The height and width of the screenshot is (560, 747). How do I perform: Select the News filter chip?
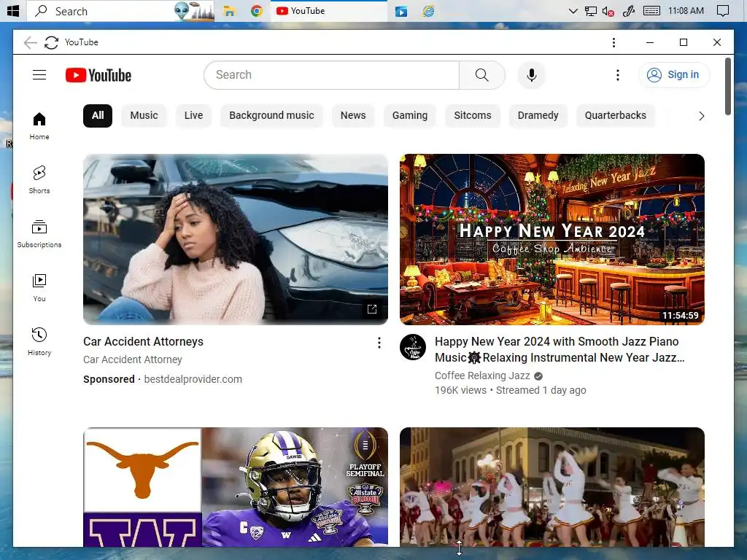point(353,116)
